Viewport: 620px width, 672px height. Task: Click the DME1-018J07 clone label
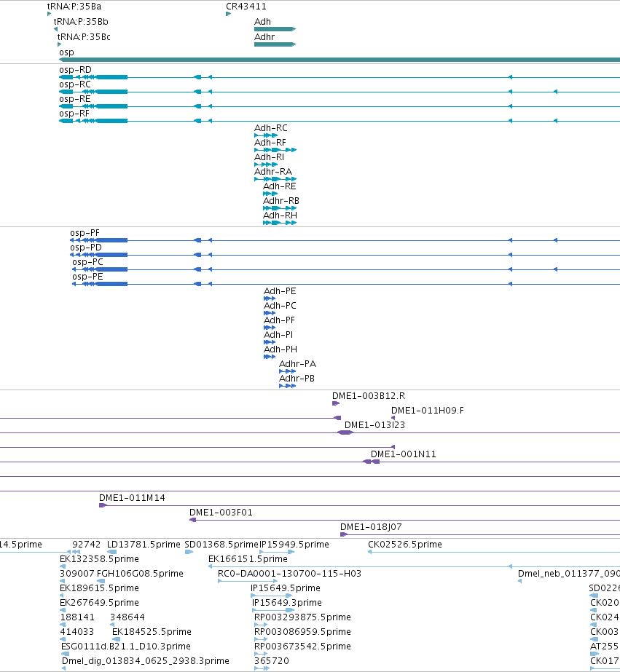click(371, 527)
